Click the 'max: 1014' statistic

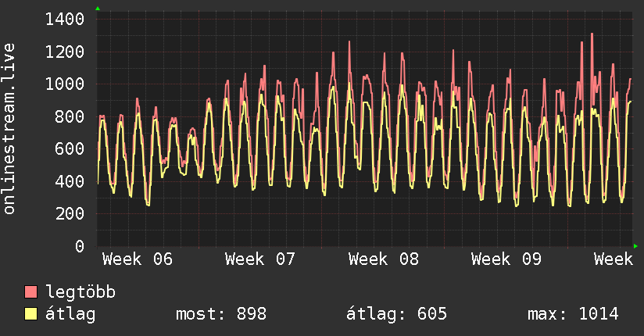pos(573,314)
